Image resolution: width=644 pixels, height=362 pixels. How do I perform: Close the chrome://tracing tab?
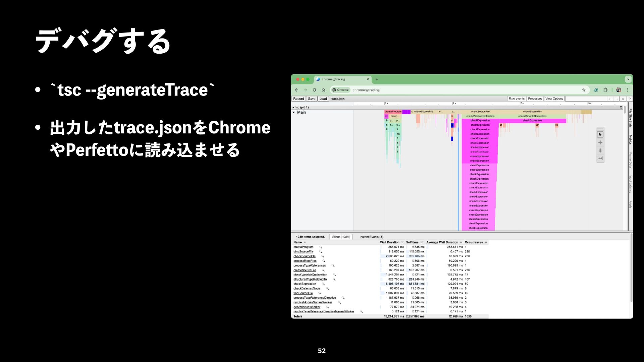coord(368,79)
